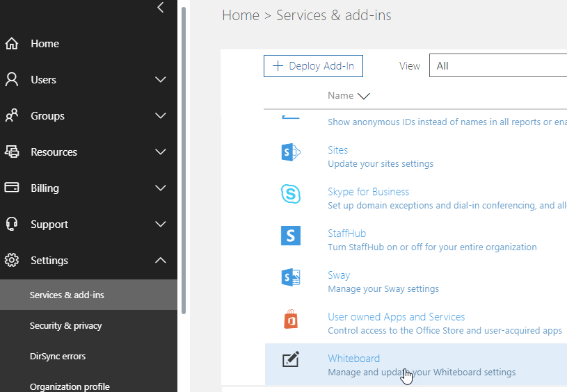Expand the Users menu chevron
The image size is (567, 392).
(x=161, y=80)
